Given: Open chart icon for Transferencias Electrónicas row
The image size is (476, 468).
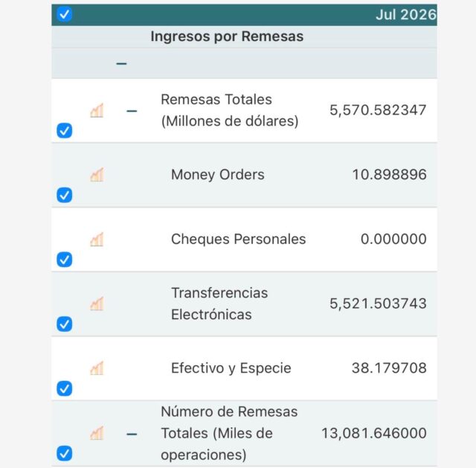Looking at the screenshot, I should pos(97,304).
